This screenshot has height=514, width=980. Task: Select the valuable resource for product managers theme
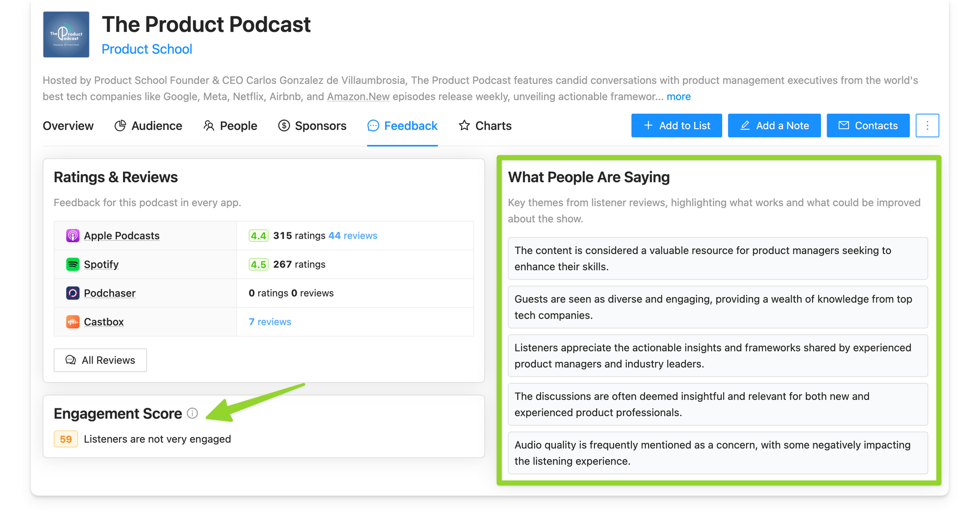(718, 258)
